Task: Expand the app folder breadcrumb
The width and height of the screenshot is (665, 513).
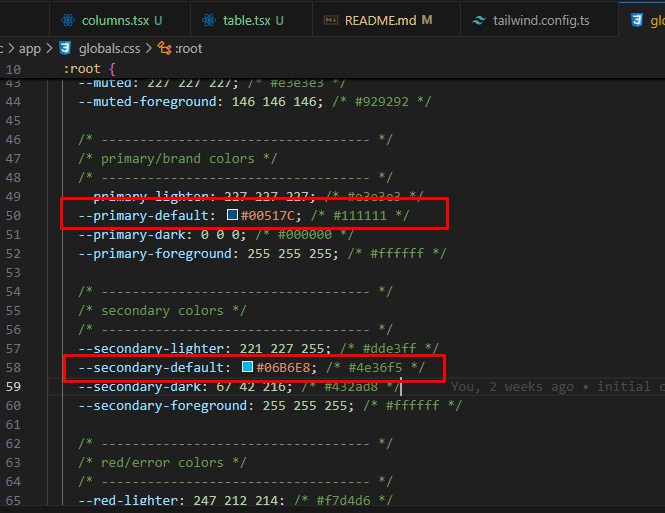Action: [30, 47]
